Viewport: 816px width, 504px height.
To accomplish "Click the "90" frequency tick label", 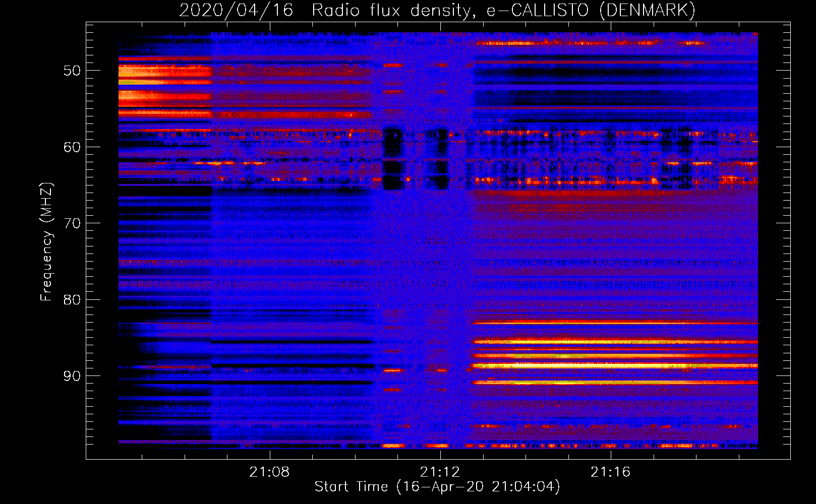I will click(x=72, y=376).
